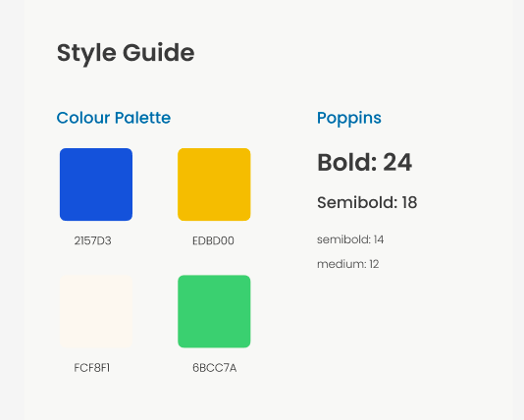This screenshot has width=524, height=420.
Task: Click the number 24 in Bold sample
Action: (397, 162)
